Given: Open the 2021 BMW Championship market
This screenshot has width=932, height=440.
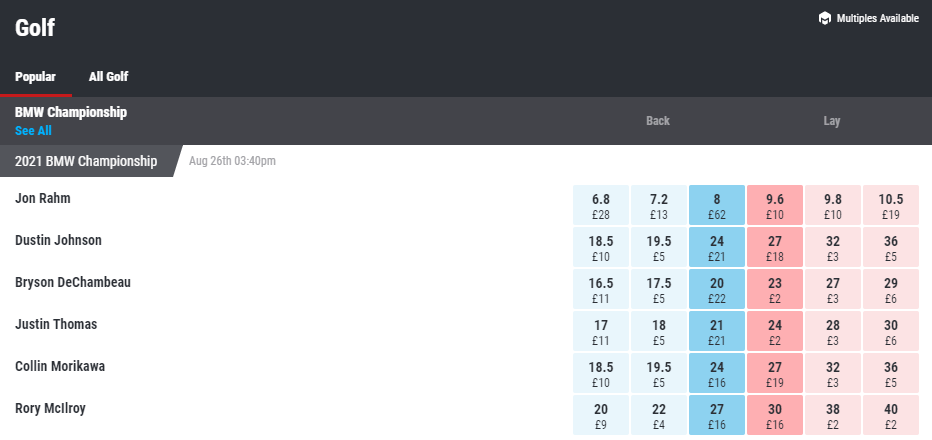Looking at the screenshot, I should (x=86, y=161).
